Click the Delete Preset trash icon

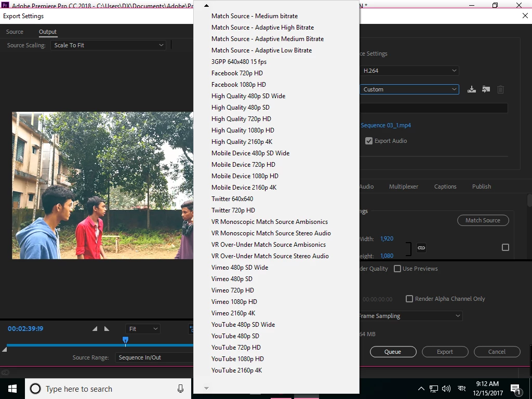click(500, 89)
